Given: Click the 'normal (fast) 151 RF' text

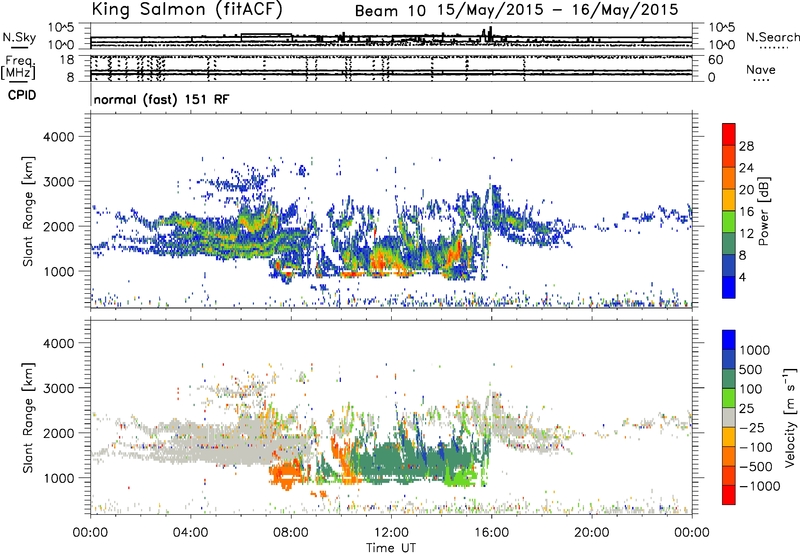Looking at the screenshot, I should (162, 99).
